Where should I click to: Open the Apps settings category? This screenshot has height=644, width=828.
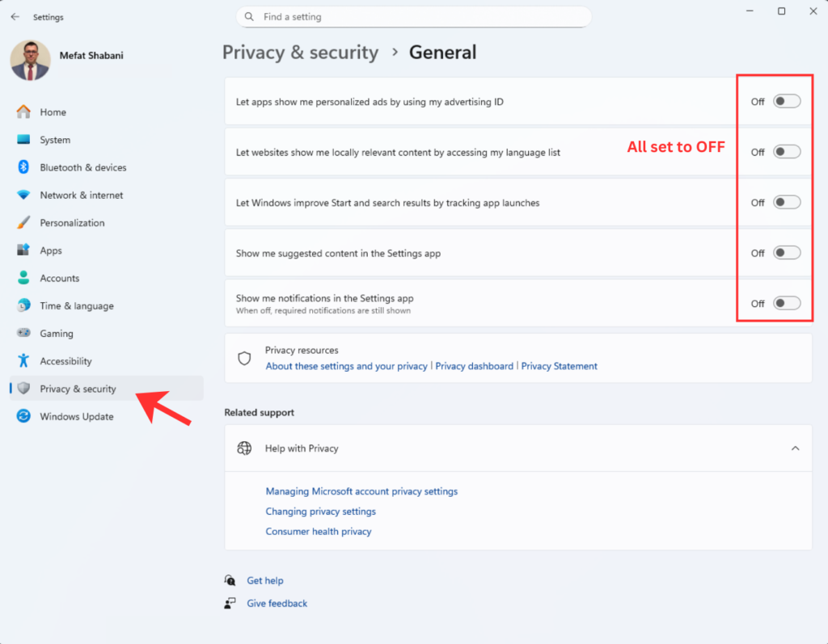click(51, 250)
